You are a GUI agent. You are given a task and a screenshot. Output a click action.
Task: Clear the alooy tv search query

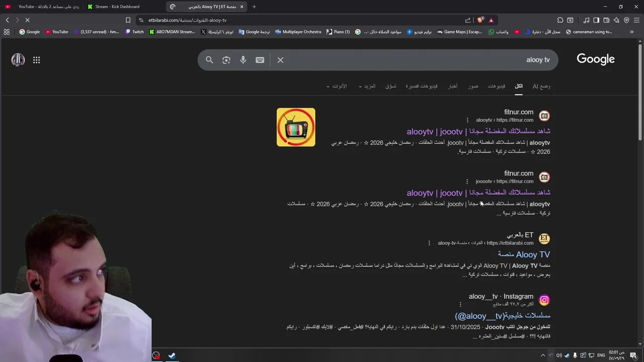tap(280, 60)
